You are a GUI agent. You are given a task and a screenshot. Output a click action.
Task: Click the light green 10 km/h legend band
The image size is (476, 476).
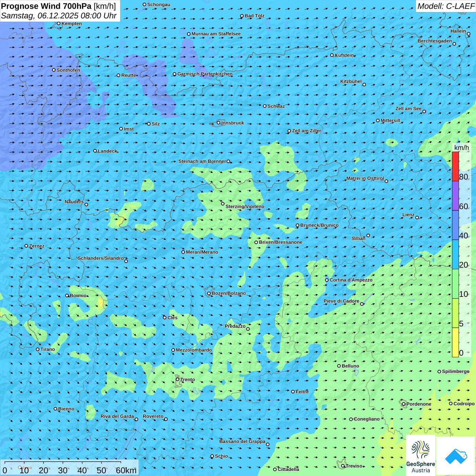point(455,284)
